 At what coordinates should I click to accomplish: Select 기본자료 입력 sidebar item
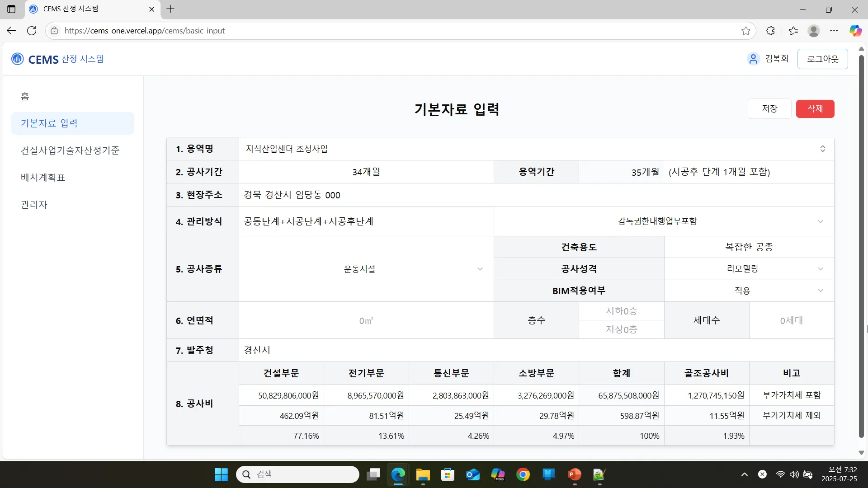[x=73, y=123]
